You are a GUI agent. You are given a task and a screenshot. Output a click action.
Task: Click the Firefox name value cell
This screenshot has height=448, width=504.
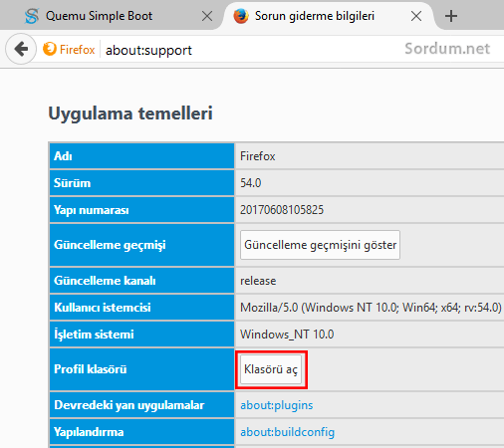click(258, 156)
